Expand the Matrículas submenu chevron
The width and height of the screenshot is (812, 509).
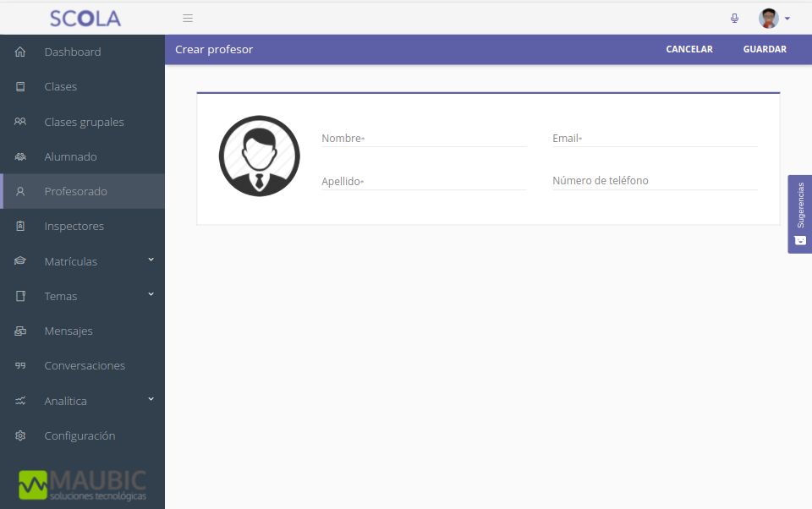click(151, 260)
